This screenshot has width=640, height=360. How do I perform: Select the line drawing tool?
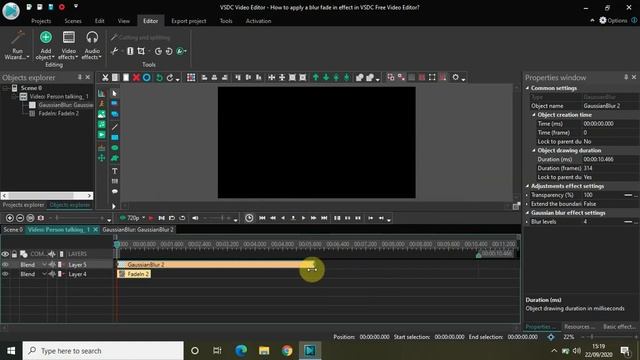[x=115, y=127]
